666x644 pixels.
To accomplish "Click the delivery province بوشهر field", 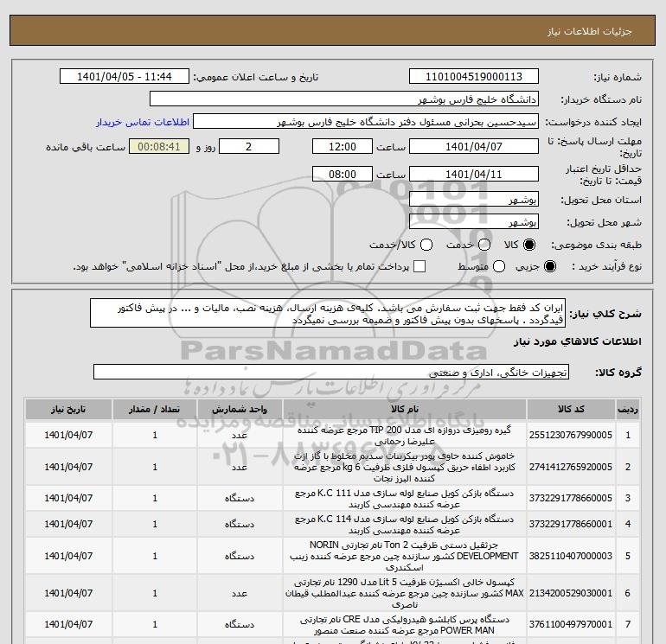I will (474, 199).
